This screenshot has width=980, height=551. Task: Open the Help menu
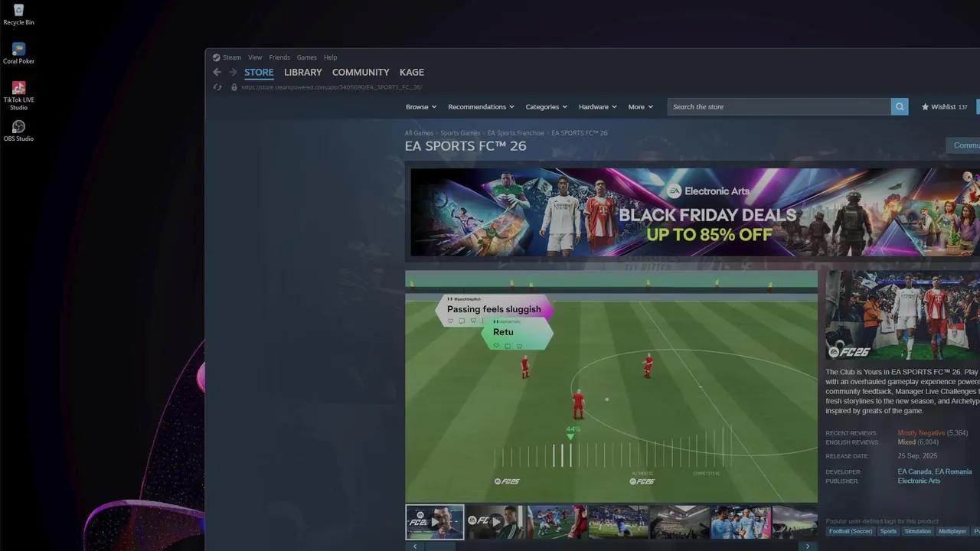pyautogui.click(x=330, y=57)
